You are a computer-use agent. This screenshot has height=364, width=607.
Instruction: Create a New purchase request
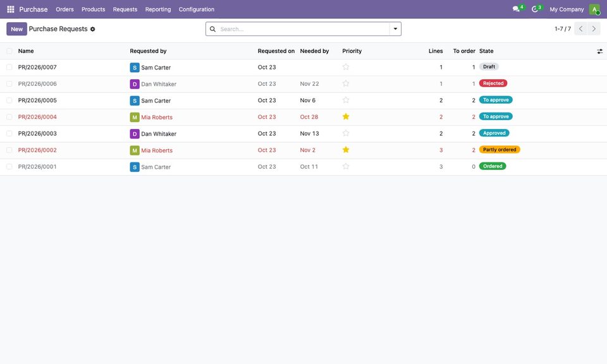click(16, 29)
